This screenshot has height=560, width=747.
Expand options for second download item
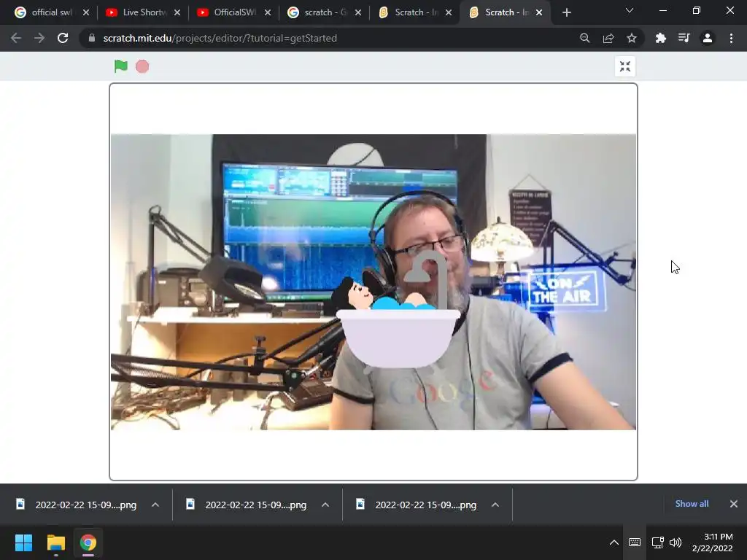[x=325, y=505]
